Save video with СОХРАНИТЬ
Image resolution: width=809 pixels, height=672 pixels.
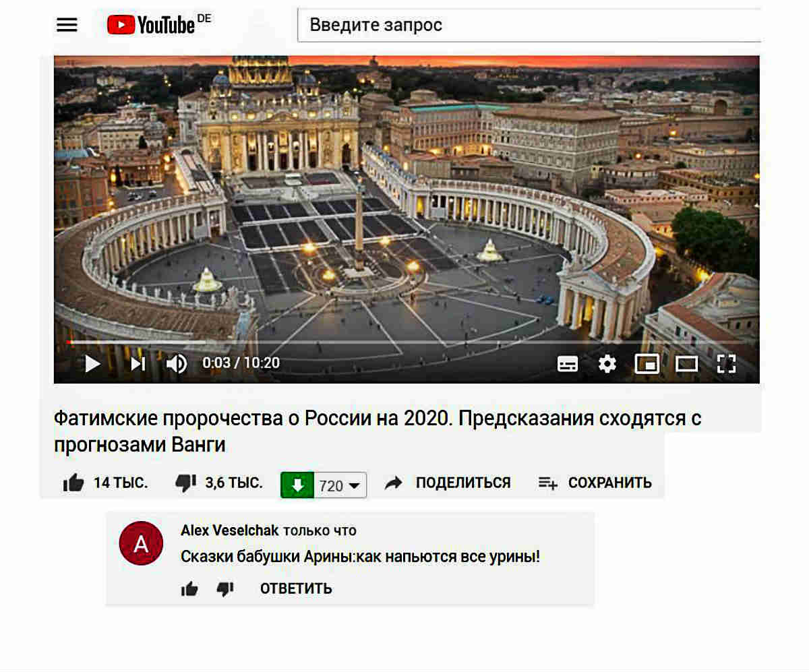tap(595, 483)
